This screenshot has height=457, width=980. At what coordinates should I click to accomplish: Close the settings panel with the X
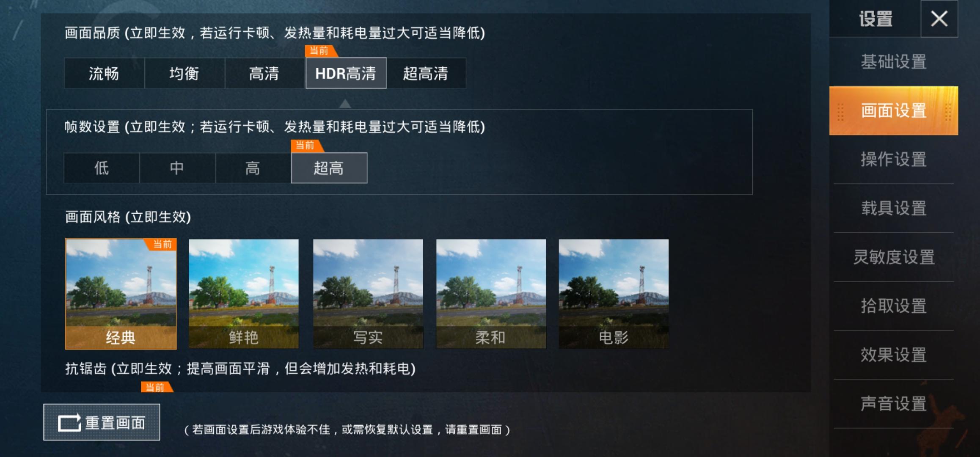(939, 19)
